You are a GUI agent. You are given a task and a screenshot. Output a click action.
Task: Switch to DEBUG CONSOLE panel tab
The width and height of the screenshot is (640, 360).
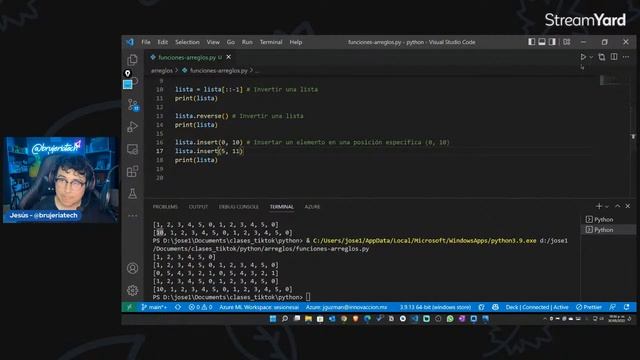point(239,207)
